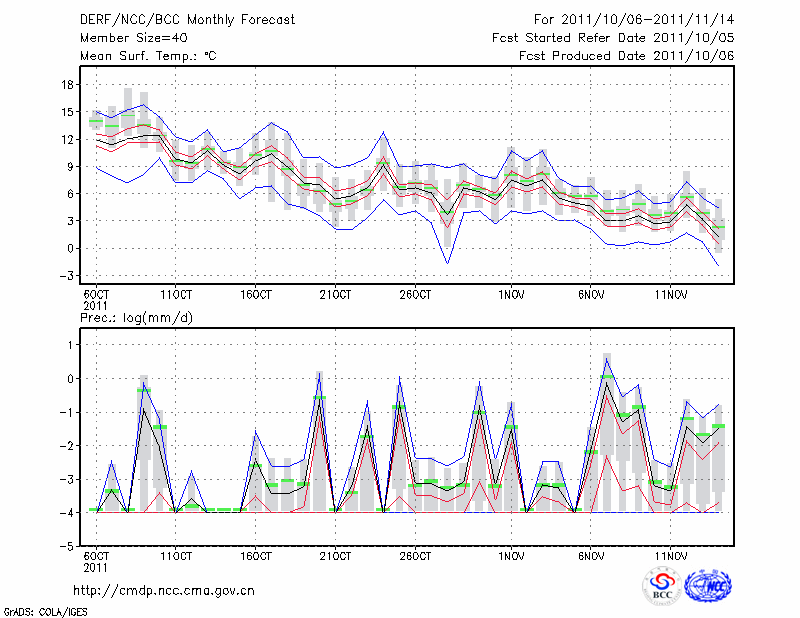
Task: Click 6NOV tick on precipitation chart axis
Action: [x=591, y=555]
